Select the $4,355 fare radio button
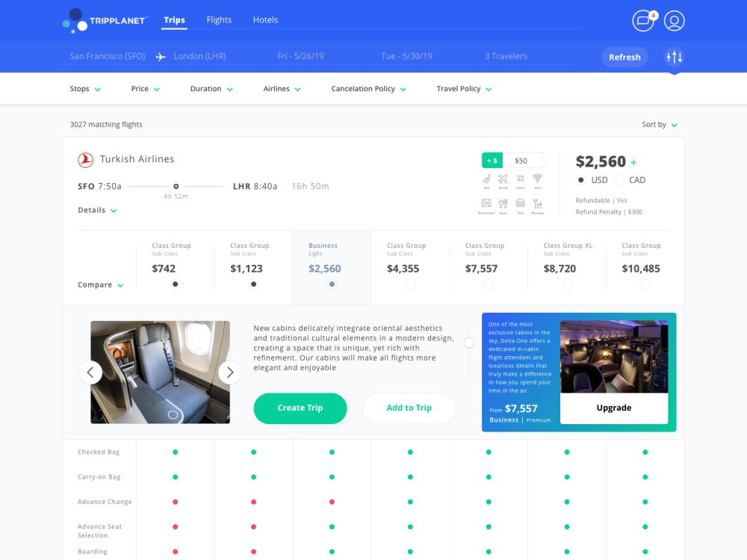 pos(410,284)
